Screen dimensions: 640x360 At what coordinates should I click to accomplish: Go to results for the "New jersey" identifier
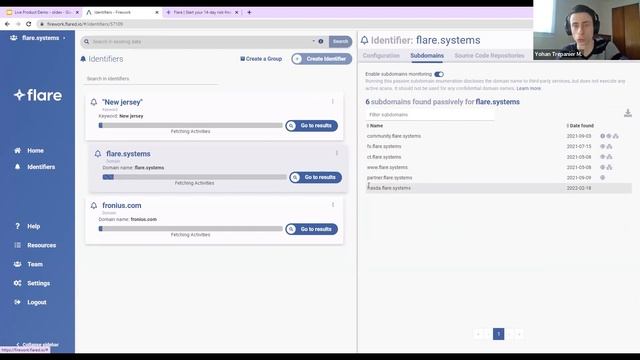pyautogui.click(x=311, y=126)
